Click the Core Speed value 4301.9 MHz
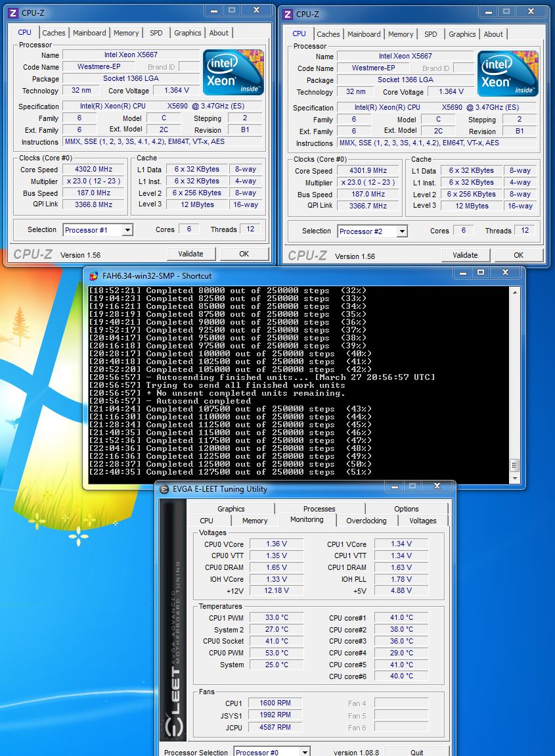 coord(368,171)
